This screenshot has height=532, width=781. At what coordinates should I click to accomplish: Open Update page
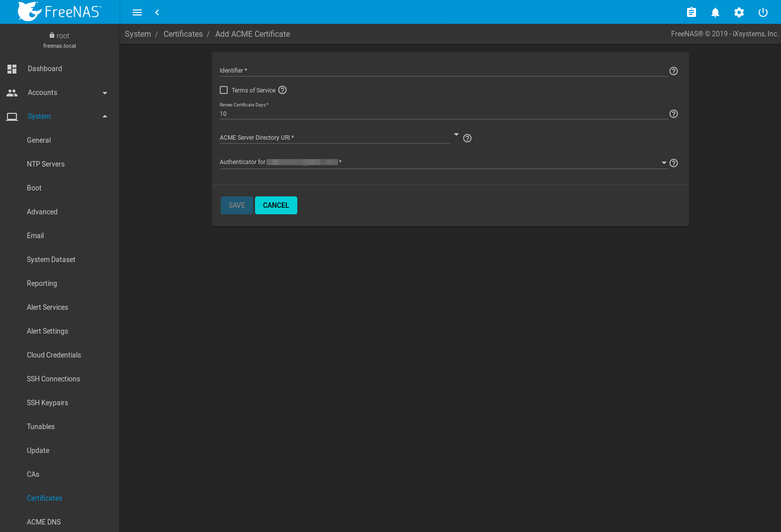(x=38, y=450)
